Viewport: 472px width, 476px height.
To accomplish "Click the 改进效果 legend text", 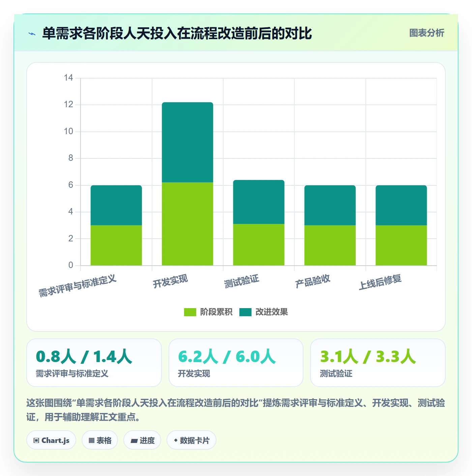I will point(272,312).
